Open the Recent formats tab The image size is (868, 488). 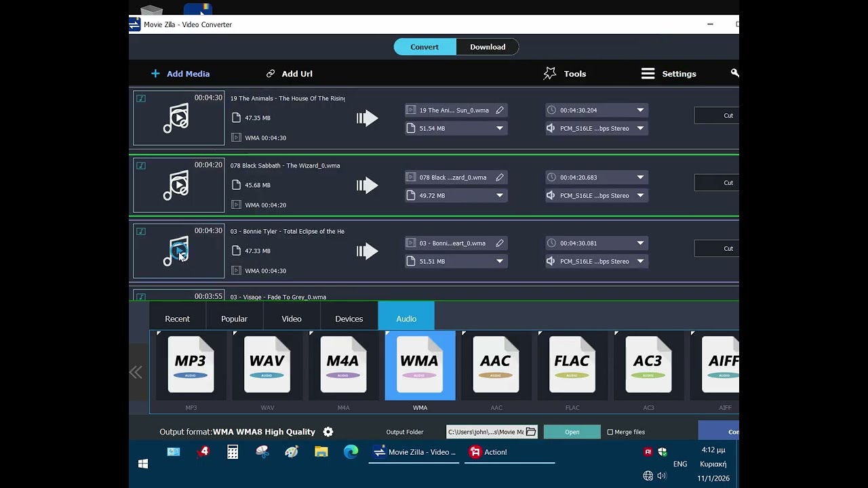point(177,319)
